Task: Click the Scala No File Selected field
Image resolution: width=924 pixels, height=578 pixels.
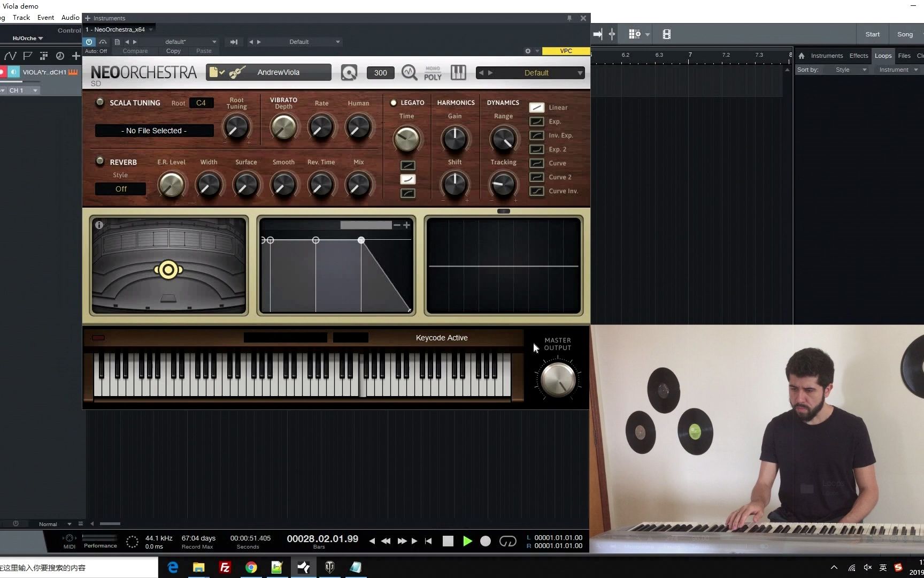Action: coord(154,131)
